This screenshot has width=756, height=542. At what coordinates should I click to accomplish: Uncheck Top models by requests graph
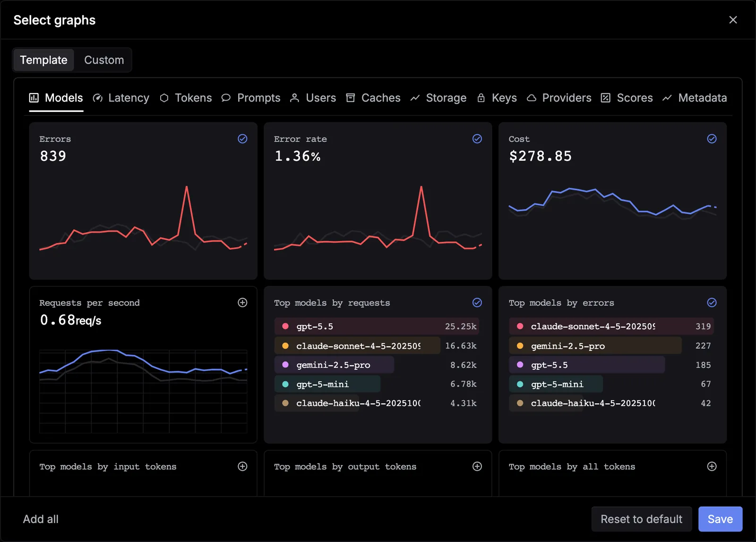click(477, 302)
